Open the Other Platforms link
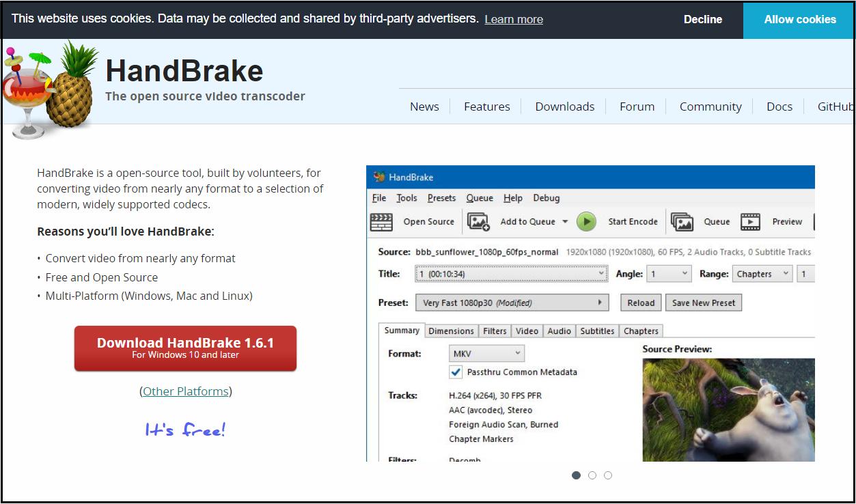The image size is (856, 504). (186, 391)
